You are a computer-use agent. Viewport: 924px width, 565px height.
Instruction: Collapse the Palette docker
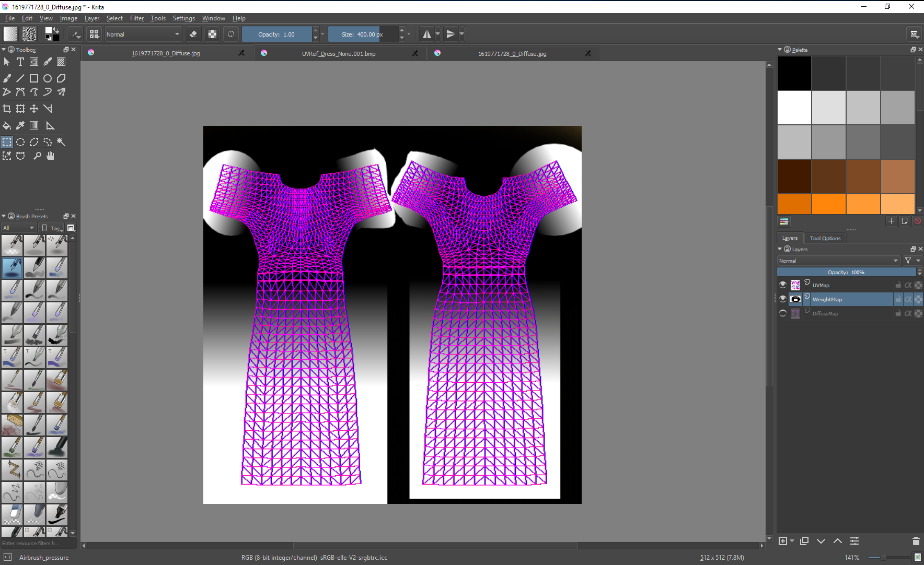pos(780,50)
